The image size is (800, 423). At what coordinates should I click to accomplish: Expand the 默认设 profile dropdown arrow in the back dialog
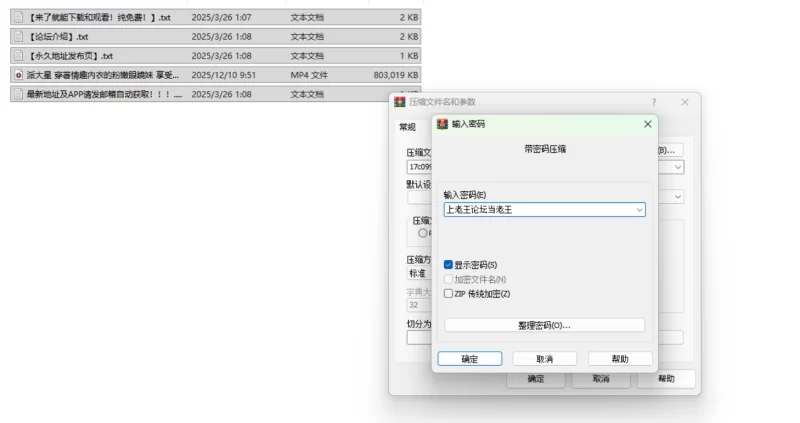click(678, 196)
